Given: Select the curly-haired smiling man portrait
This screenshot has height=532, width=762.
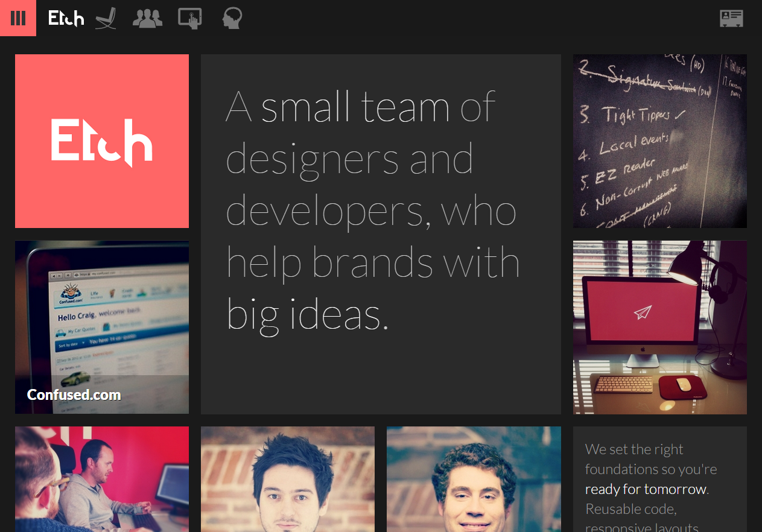Looking at the screenshot, I should pos(474,479).
